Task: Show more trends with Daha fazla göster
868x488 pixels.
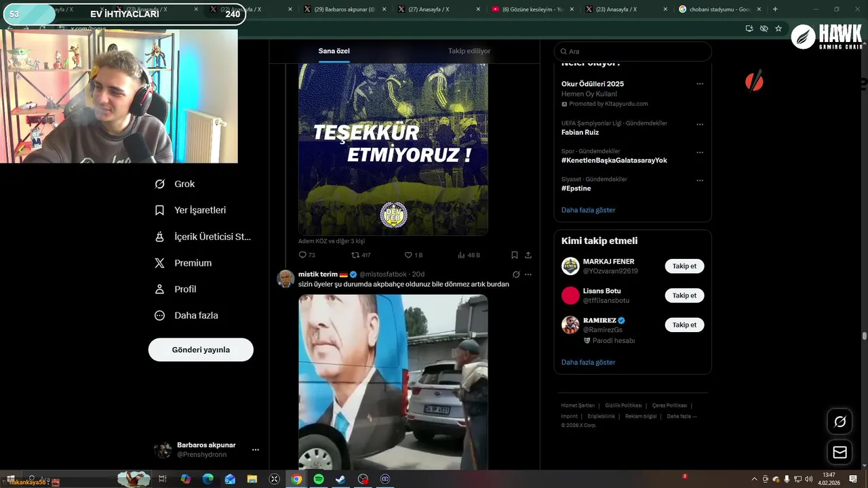Action: tap(588, 210)
